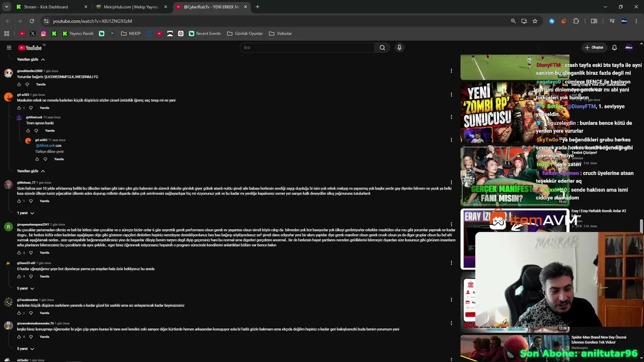Open the @Tuceimokim channel name link

point(28,300)
